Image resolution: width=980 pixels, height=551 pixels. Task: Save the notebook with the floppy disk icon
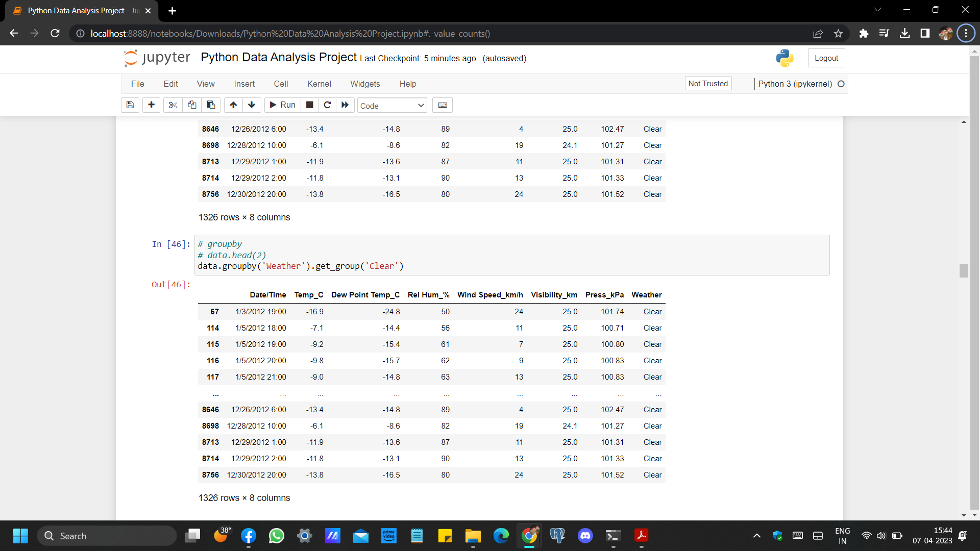pos(130,105)
